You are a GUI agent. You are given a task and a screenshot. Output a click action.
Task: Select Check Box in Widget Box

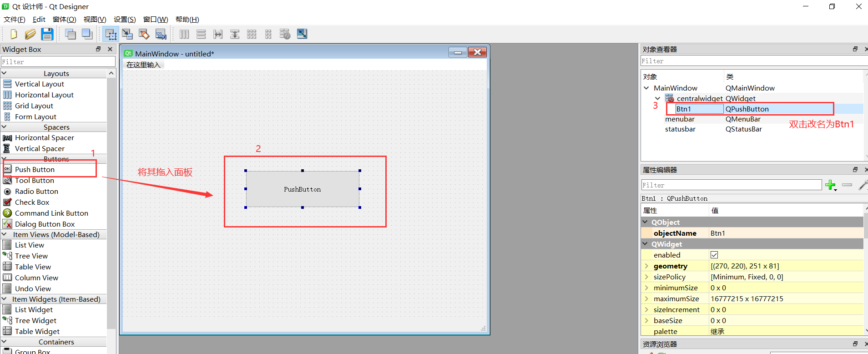[x=32, y=202]
